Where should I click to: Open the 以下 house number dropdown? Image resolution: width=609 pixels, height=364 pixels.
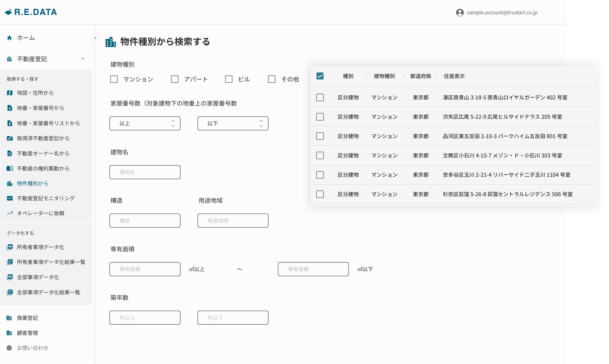tap(233, 123)
